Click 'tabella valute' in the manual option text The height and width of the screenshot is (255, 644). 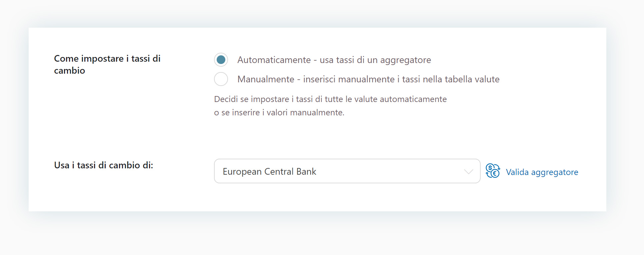tap(472, 79)
